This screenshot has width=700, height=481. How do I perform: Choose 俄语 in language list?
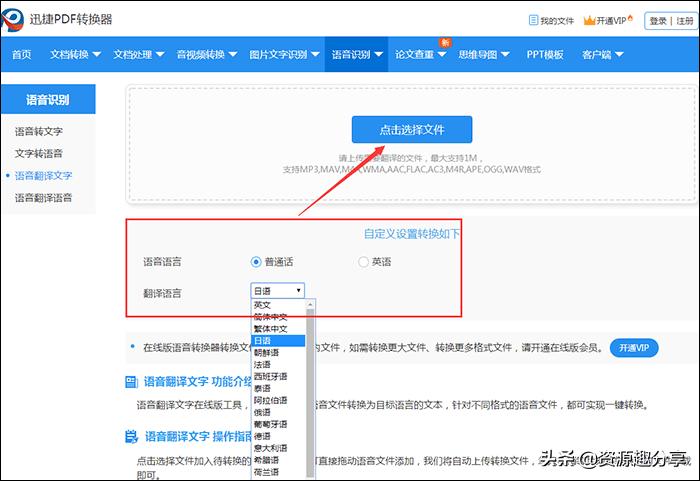pos(278,412)
